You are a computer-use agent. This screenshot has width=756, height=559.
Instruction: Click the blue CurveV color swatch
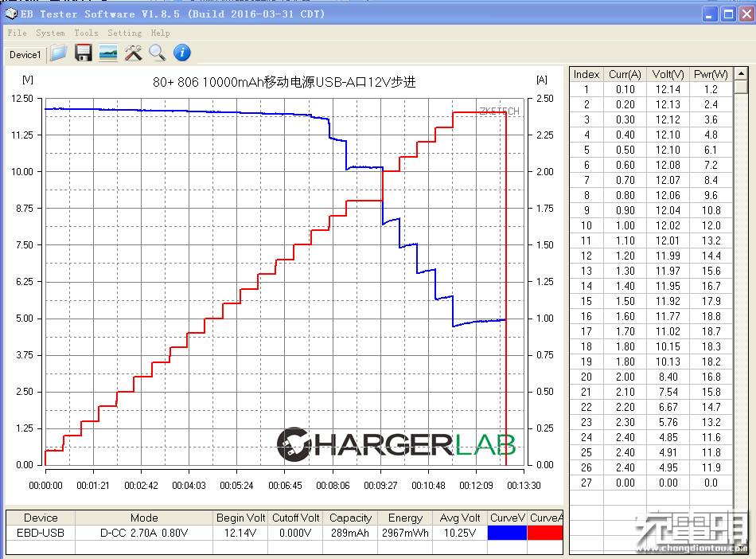click(x=507, y=533)
